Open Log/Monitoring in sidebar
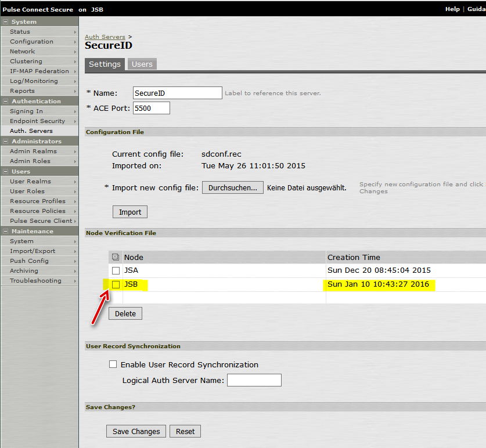This screenshot has height=448, width=486. 39,81
